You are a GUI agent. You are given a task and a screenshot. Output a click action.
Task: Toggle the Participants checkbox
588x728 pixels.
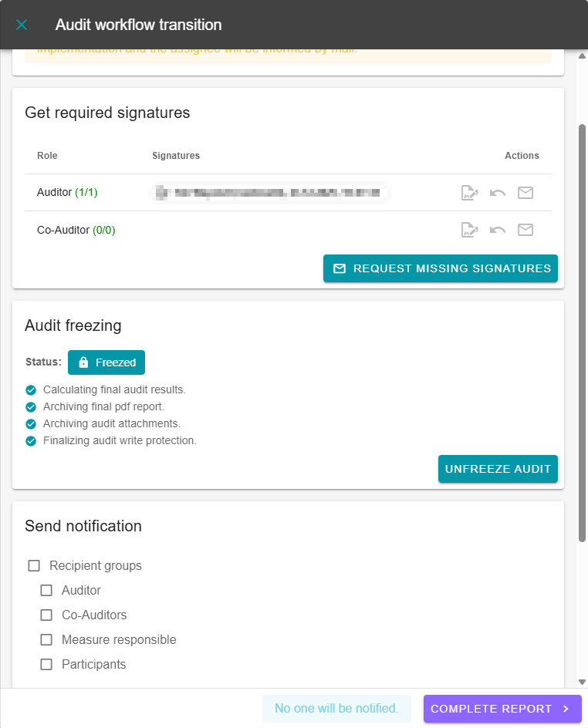click(46, 665)
